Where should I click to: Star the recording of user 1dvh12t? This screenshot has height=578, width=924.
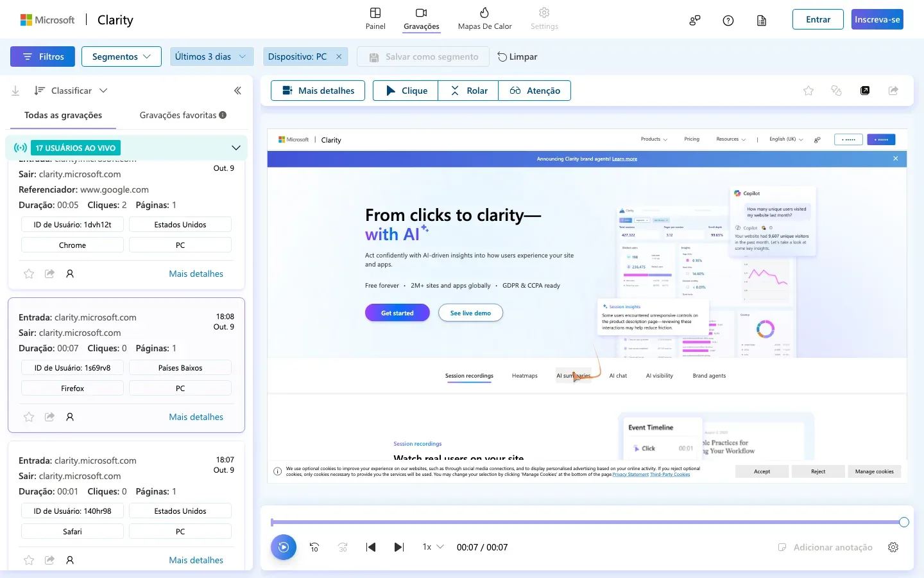pyautogui.click(x=29, y=274)
